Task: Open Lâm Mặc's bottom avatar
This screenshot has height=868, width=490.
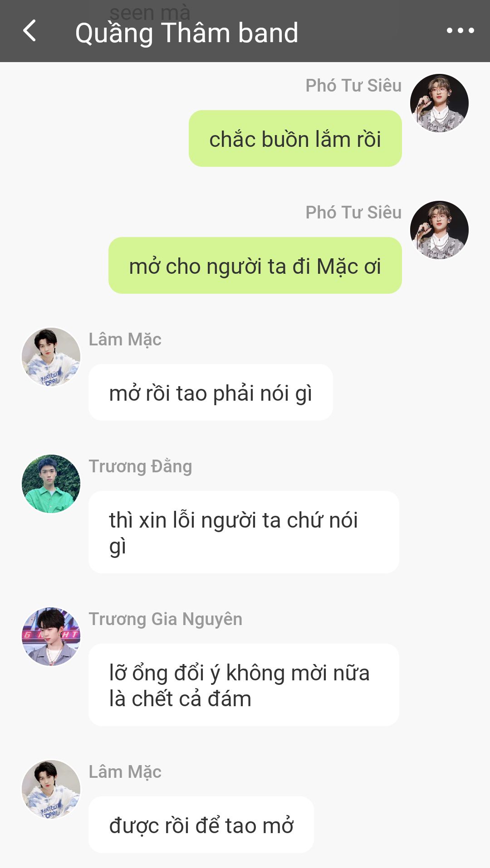Action: [x=51, y=789]
